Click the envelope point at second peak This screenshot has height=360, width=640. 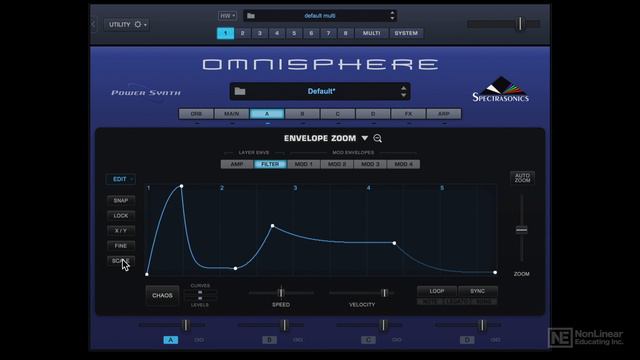pos(273,225)
